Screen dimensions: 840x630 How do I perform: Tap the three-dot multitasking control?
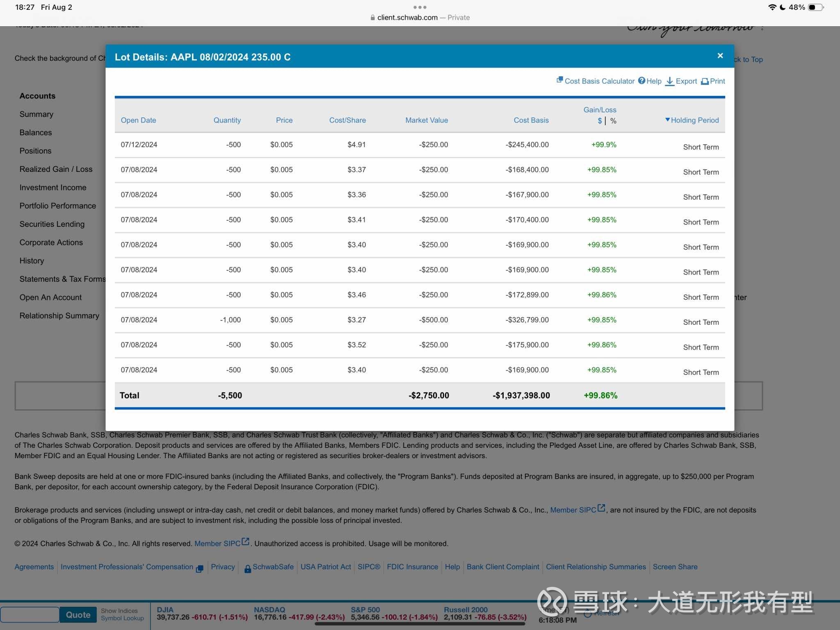pos(420,7)
